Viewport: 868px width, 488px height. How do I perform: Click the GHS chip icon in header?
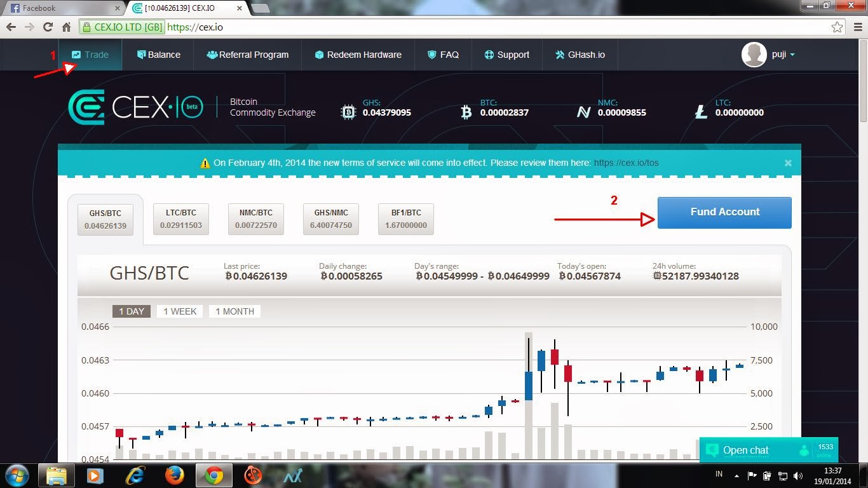(x=348, y=112)
